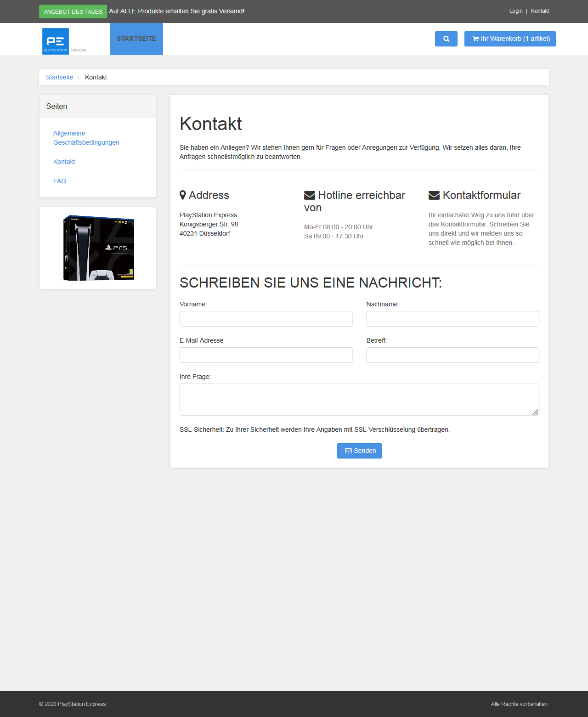Screen dimensions: 588x717
Task: Open Allgemeine Geschäftsbedingungen page
Action: tap(86, 138)
